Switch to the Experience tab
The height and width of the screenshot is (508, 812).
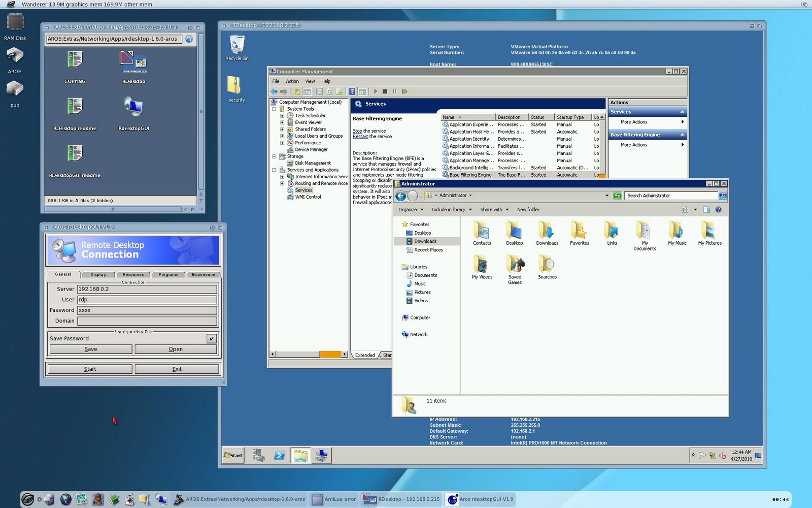(204, 274)
